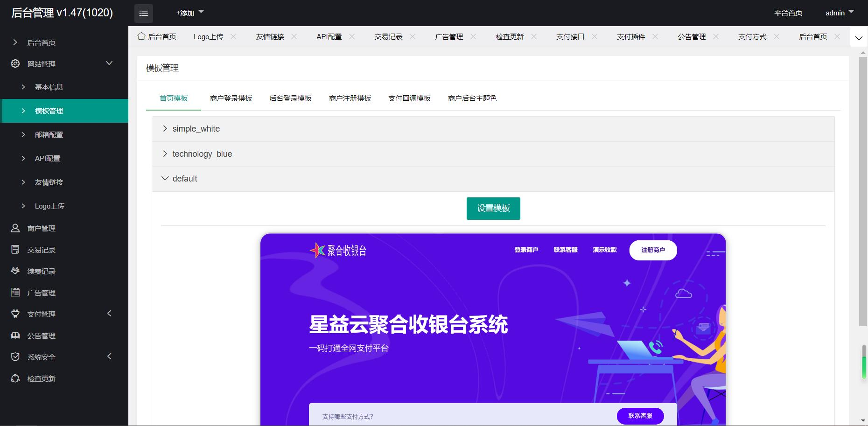Click the document icon beside 交易记录

coord(15,250)
